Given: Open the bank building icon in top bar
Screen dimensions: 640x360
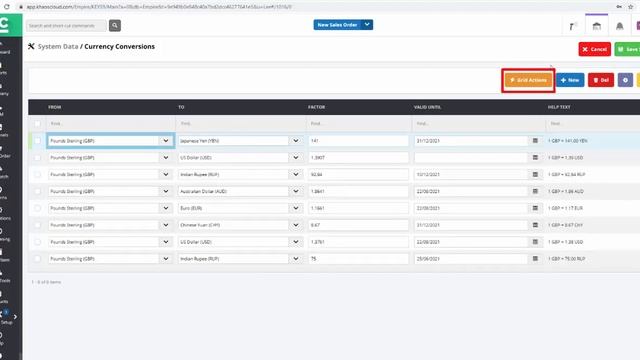Looking at the screenshot, I should 597,27.
